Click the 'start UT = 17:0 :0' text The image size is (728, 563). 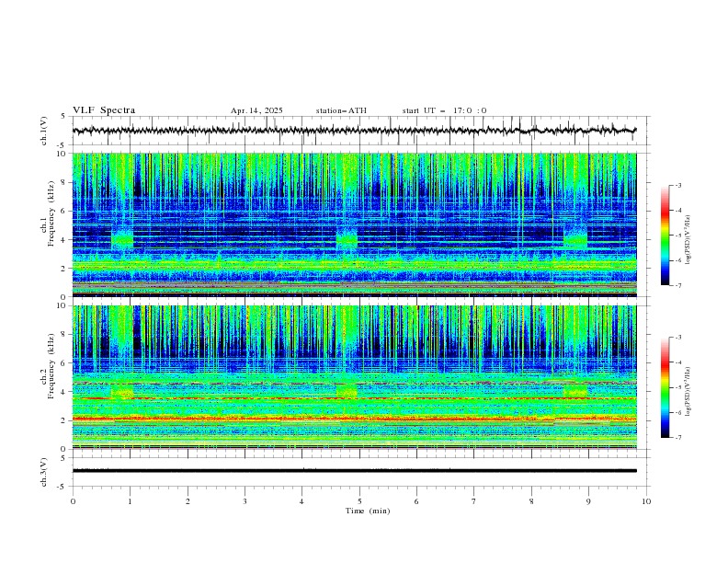444,110
